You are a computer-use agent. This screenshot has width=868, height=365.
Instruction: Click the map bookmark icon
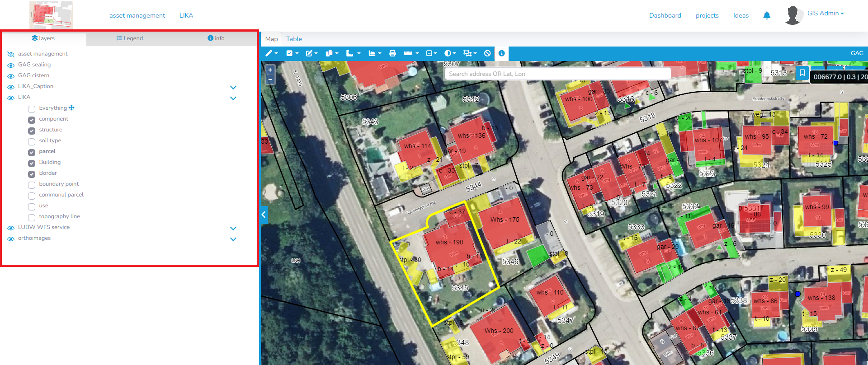click(802, 73)
